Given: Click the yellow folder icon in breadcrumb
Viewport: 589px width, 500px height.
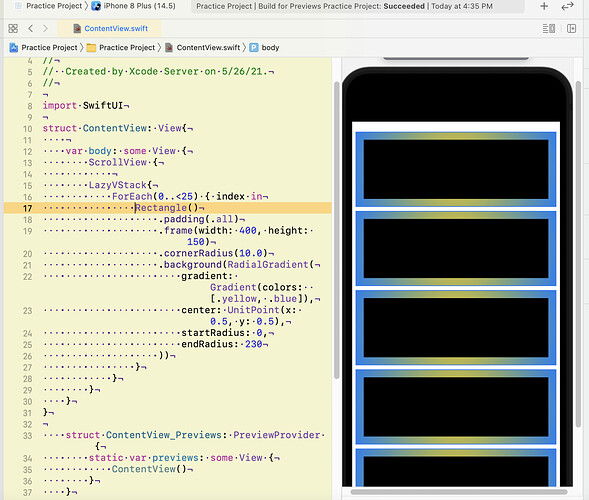Looking at the screenshot, I should coord(91,48).
